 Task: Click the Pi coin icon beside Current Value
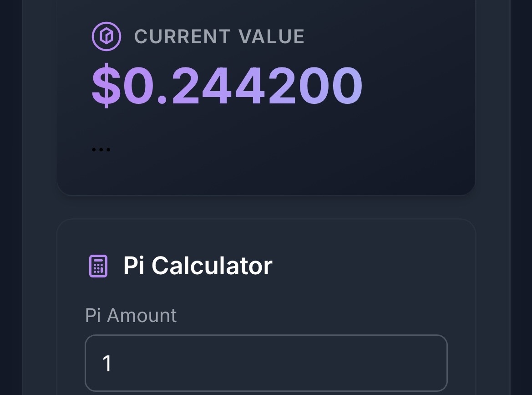click(106, 37)
